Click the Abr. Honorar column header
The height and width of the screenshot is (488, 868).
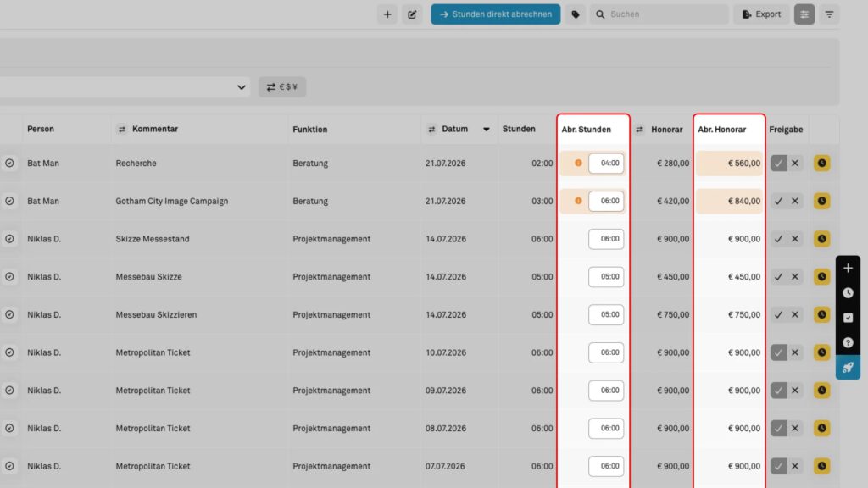[722, 130]
